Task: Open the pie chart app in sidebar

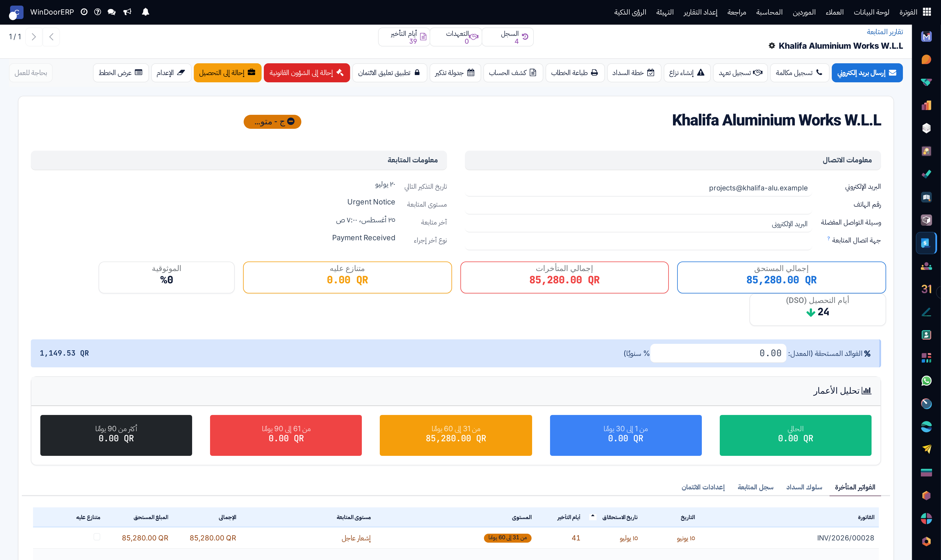Action: pyautogui.click(x=926, y=518)
